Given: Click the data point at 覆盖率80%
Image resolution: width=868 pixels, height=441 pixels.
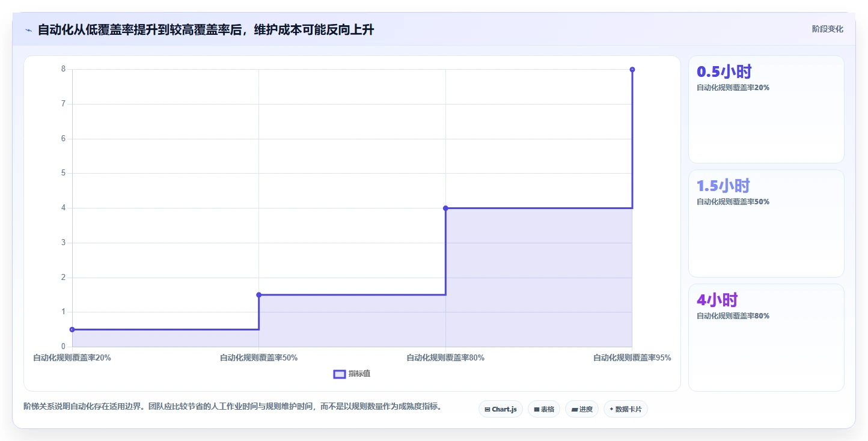Looking at the screenshot, I should (x=445, y=208).
